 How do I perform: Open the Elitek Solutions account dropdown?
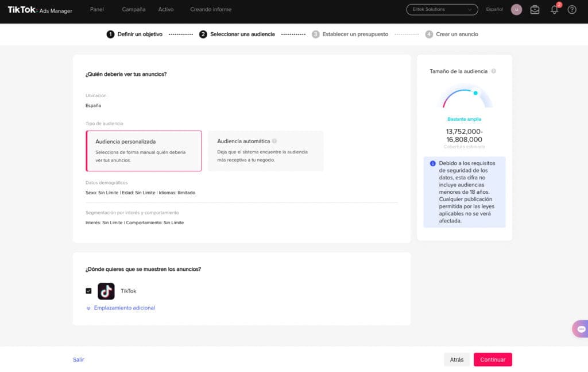442,10
